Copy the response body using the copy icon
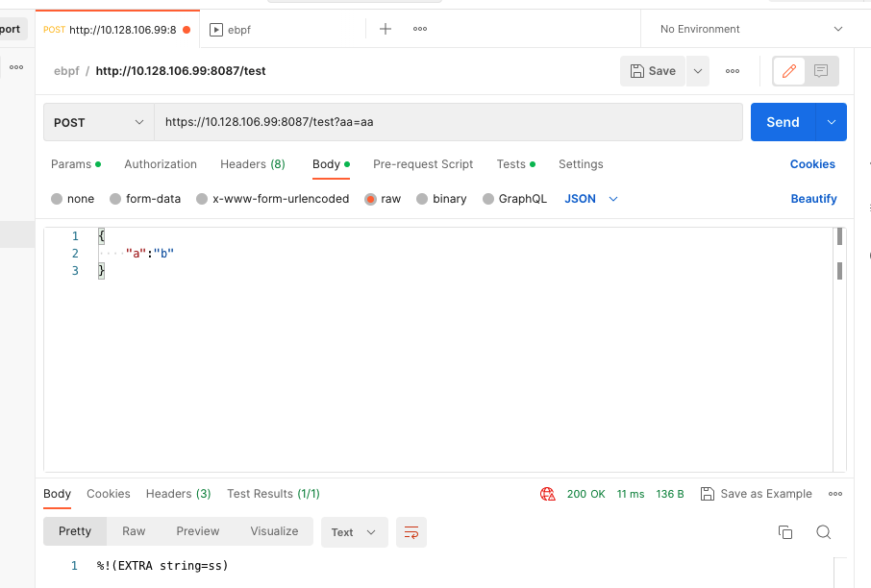Image resolution: width=871 pixels, height=588 pixels. [x=785, y=531]
